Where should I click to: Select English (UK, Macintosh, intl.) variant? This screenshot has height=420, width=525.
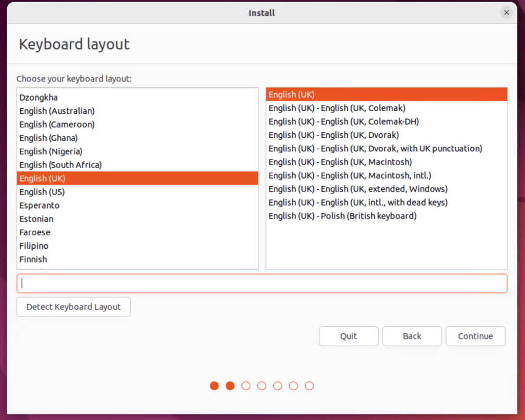(387, 175)
